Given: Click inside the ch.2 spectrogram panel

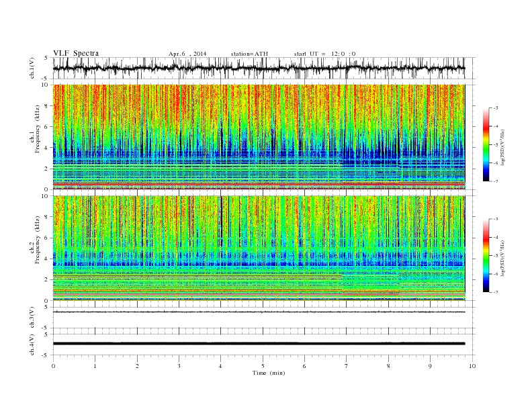Looking at the screenshot, I should coord(259,248).
